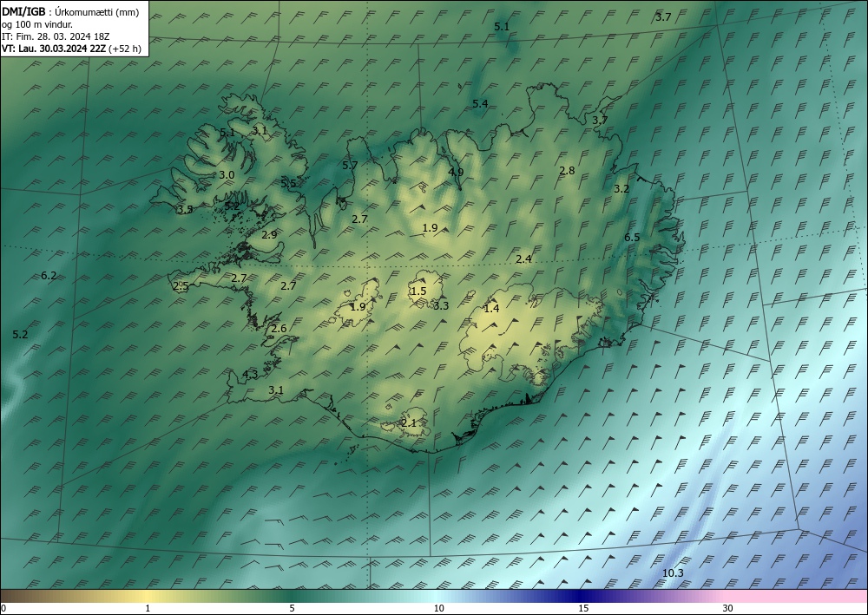Click the 3.5 value on the map
The image size is (868, 615).
(x=185, y=210)
